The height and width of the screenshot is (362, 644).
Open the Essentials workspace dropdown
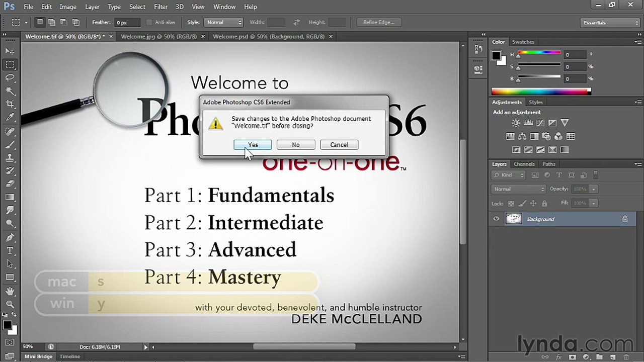[610, 23]
